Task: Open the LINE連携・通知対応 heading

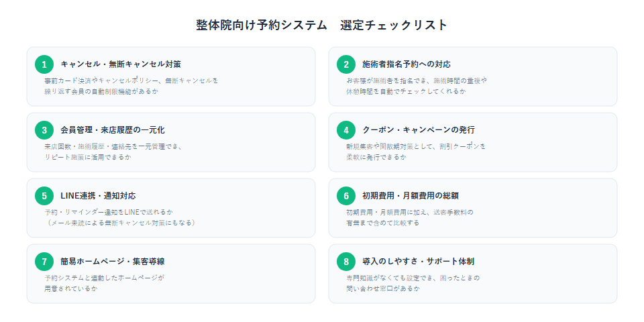Action: click(98, 195)
